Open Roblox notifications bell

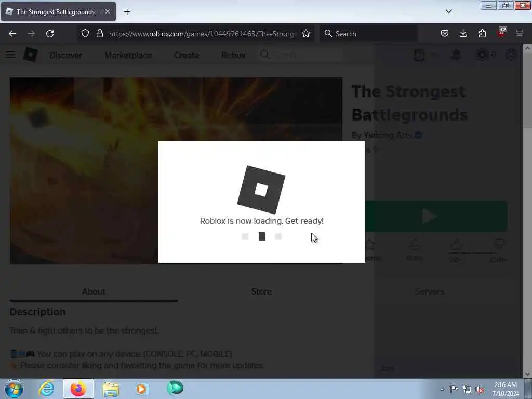pos(456,55)
